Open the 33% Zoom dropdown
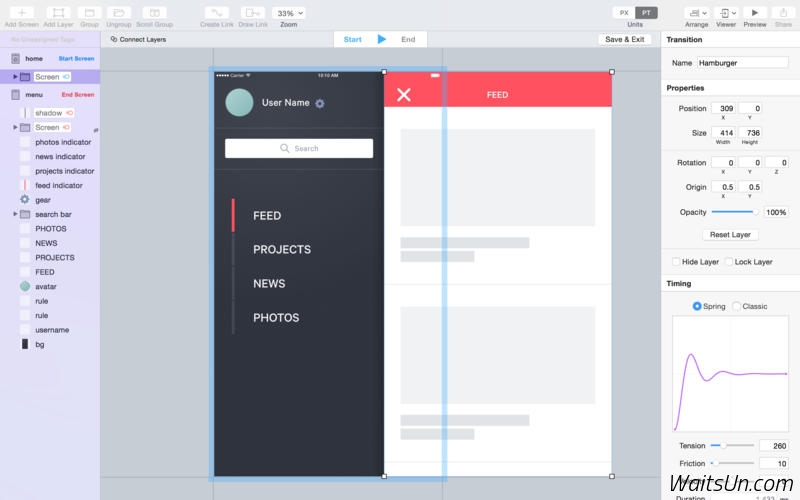800x500 pixels. 289,13
